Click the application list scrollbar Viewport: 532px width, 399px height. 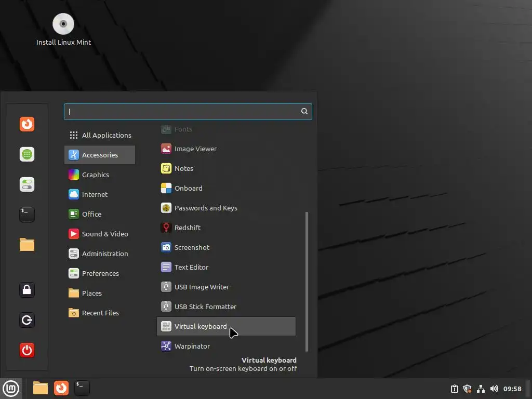coord(307,282)
